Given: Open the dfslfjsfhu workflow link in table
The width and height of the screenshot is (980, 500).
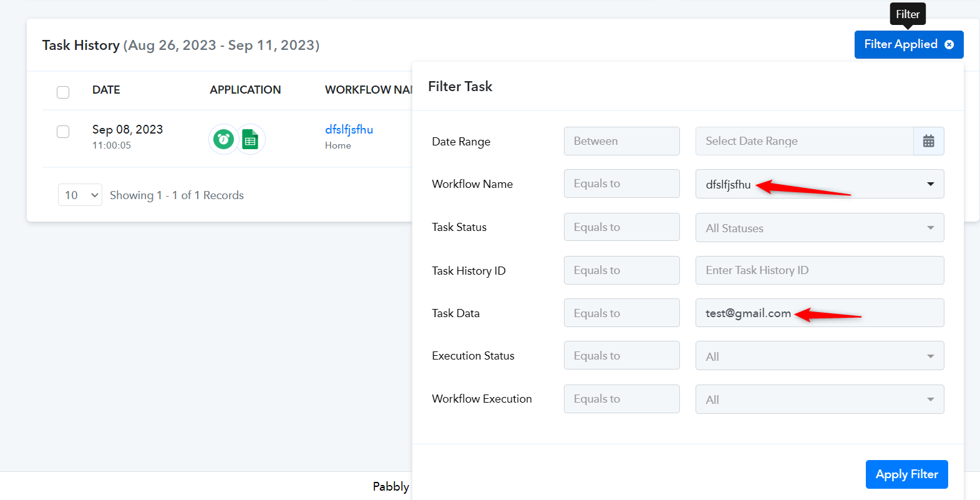Looking at the screenshot, I should [x=349, y=129].
